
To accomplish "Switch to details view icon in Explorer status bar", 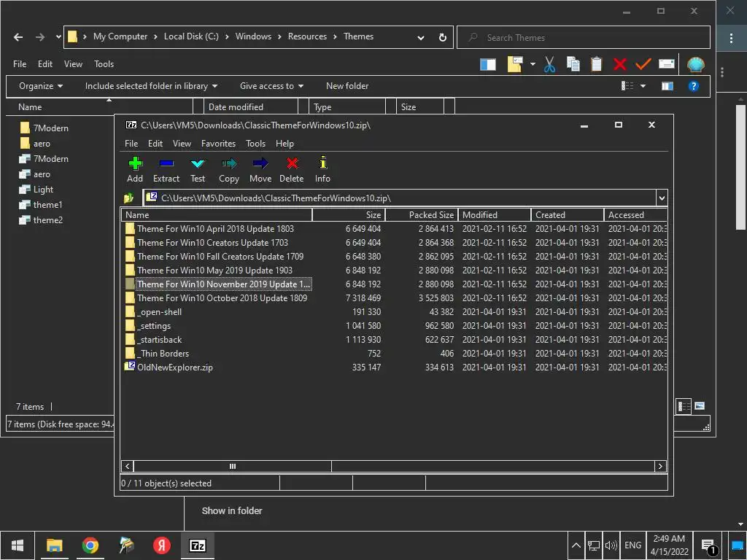I will [x=684, y=406].
